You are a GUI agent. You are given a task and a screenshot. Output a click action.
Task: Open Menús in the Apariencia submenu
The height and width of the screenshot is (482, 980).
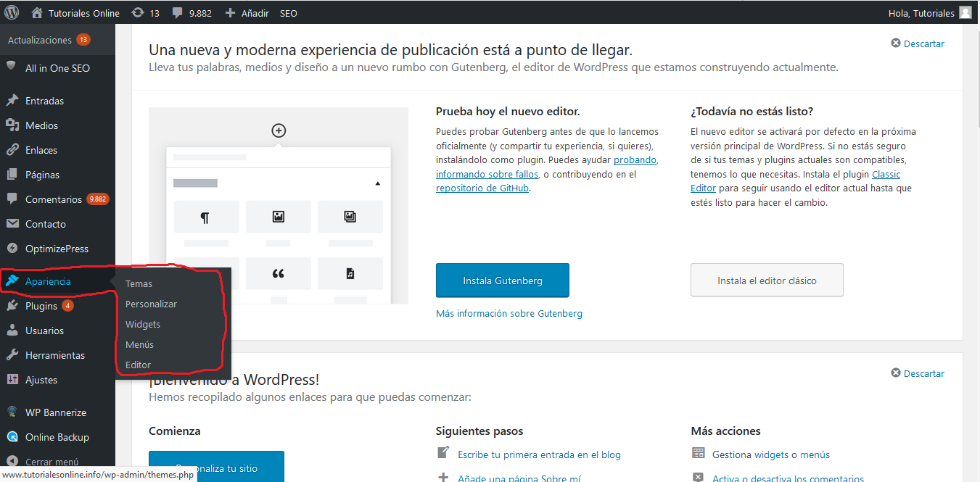click(x=139, y=344)
